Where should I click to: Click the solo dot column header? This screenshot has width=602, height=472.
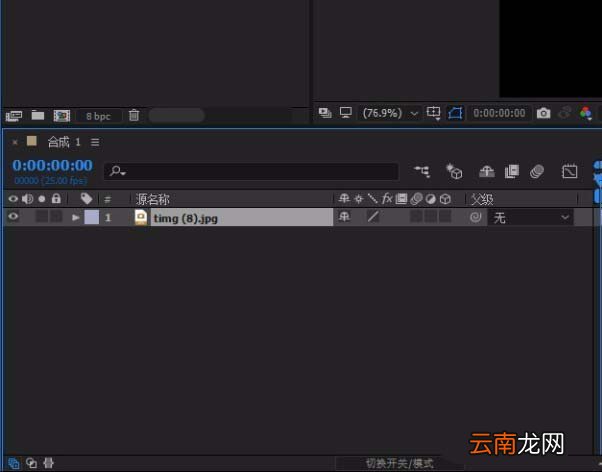tap(42, 199)
